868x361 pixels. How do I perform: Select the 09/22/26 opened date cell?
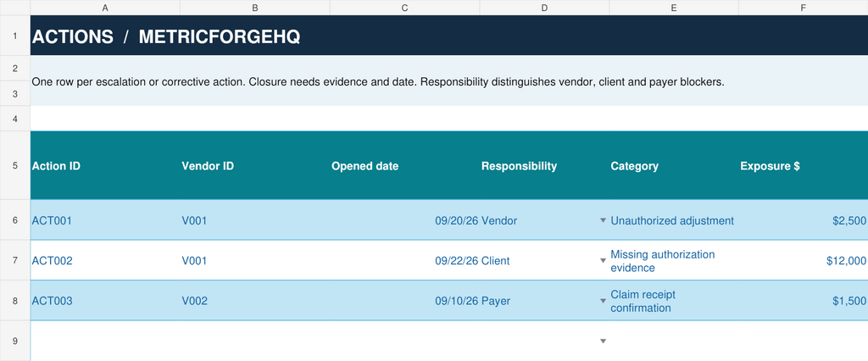point(404,260)
